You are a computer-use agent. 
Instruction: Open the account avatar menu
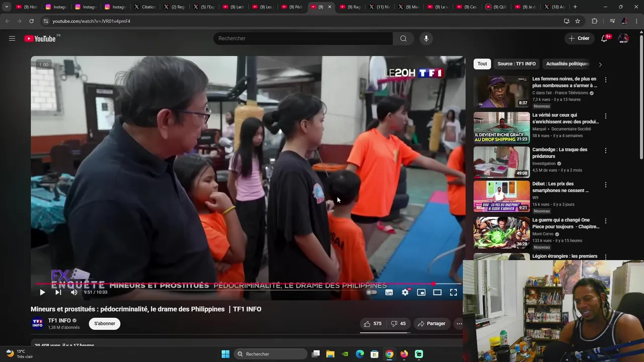pos(623,38)
